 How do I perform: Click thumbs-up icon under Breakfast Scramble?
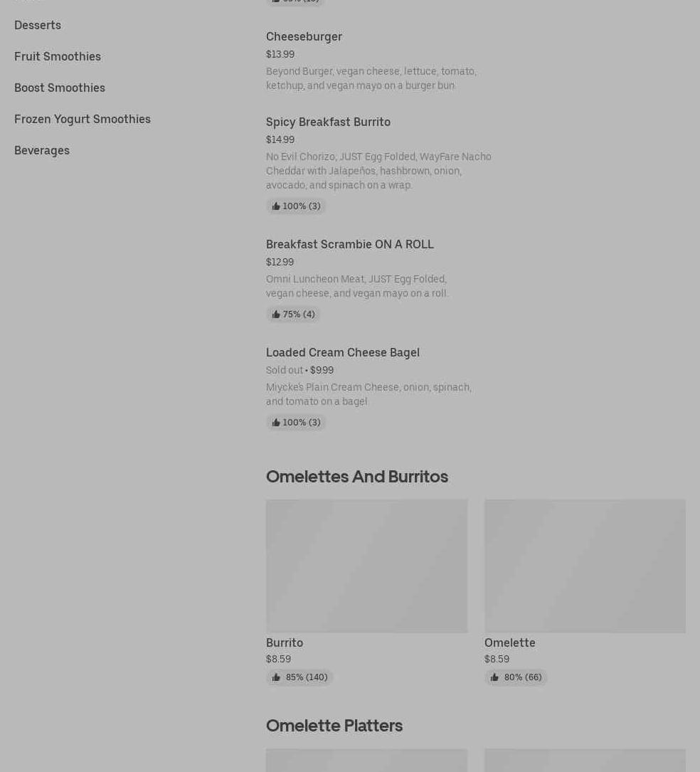[x=276, y=314]
